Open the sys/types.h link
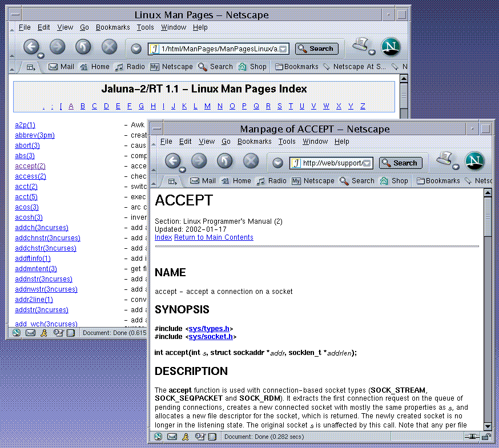 (209, 329)
